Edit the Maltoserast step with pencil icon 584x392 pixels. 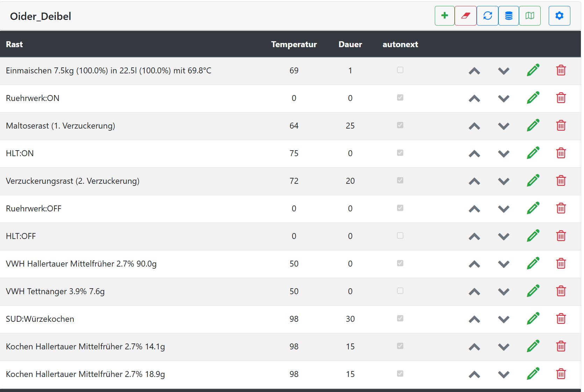point(533,125)
